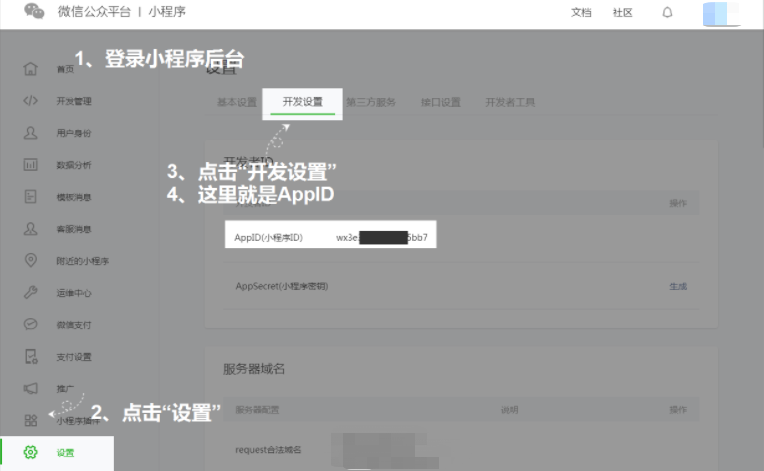Switch to the 开发者工具 tab
This screenshot has width=764, height=471.
[510, 102]
